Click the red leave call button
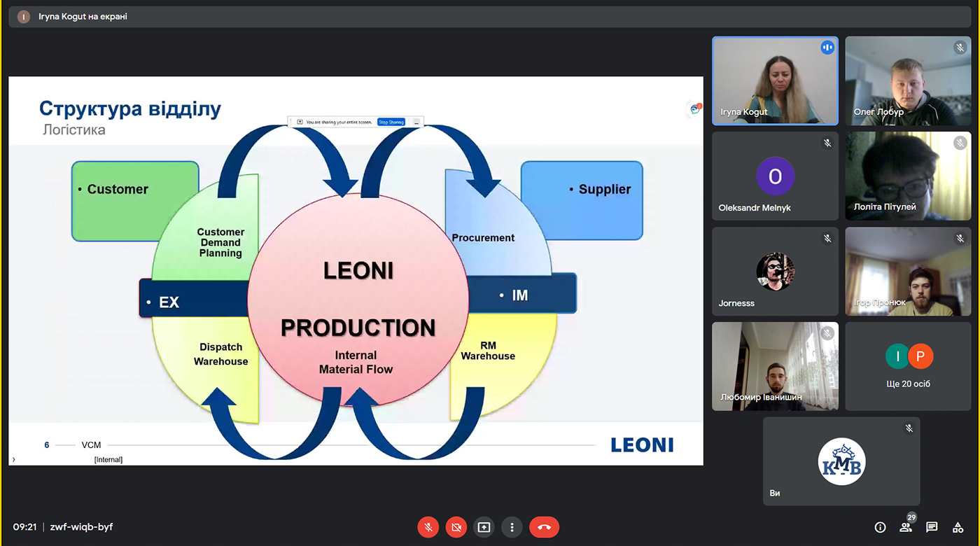 tap(545, 527)
